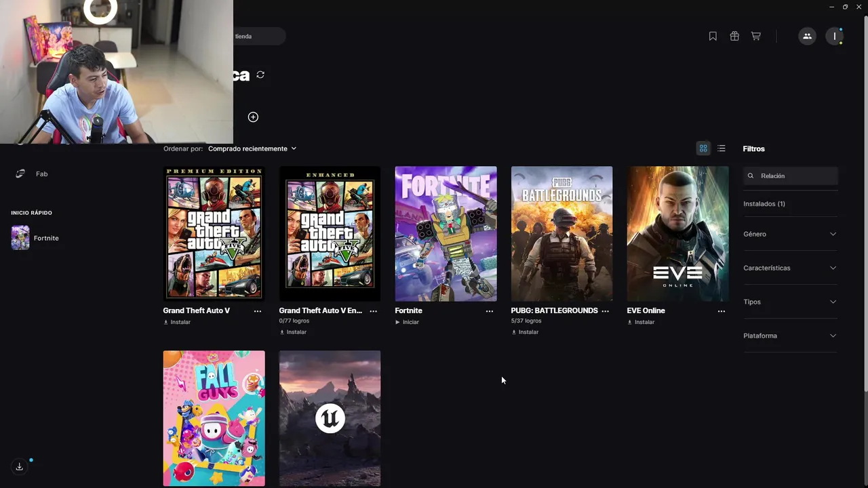Open the EVE Online cover art
The image size is (868, 488).
click(677, 234)
